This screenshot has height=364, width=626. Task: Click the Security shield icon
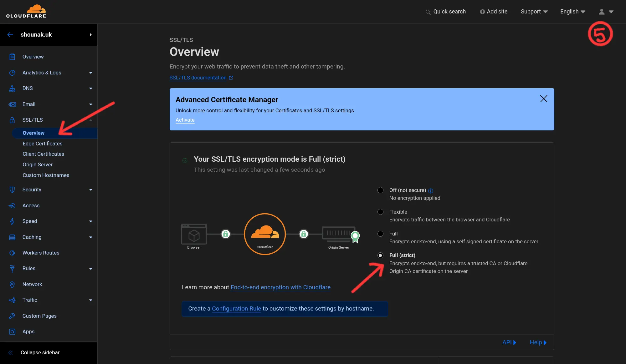coord(12,190)
